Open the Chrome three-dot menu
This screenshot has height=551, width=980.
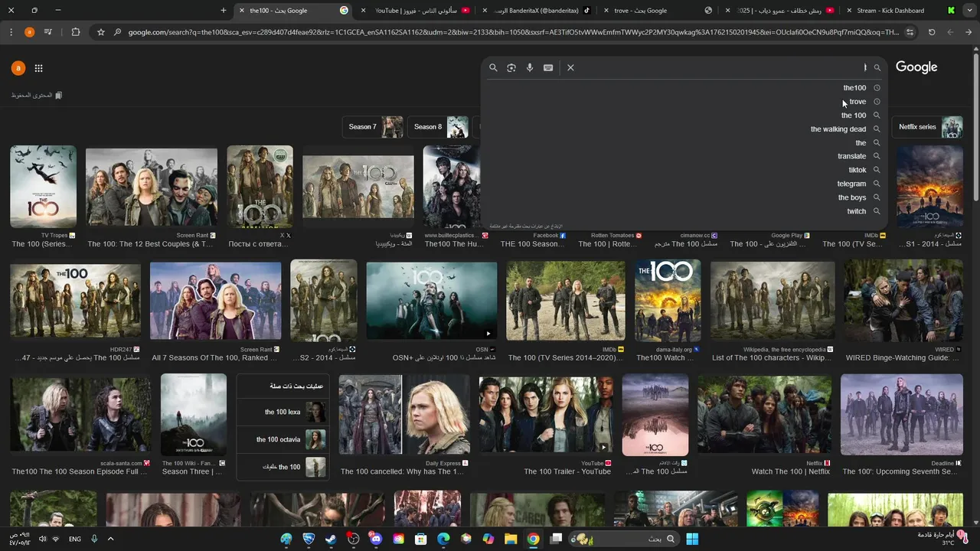tap(11, 32)
